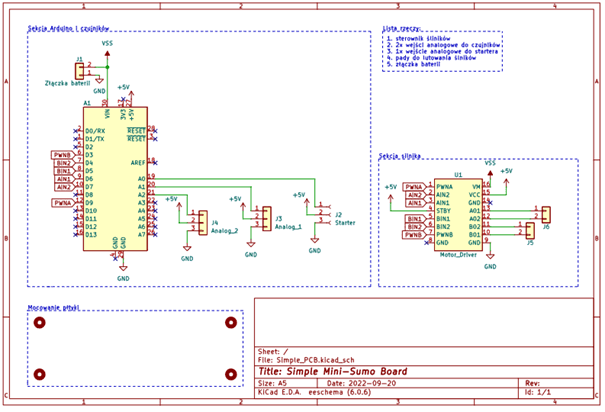Click the top-left mounting hole
Viewport: 605px width, 412px height.
point(39,323)
